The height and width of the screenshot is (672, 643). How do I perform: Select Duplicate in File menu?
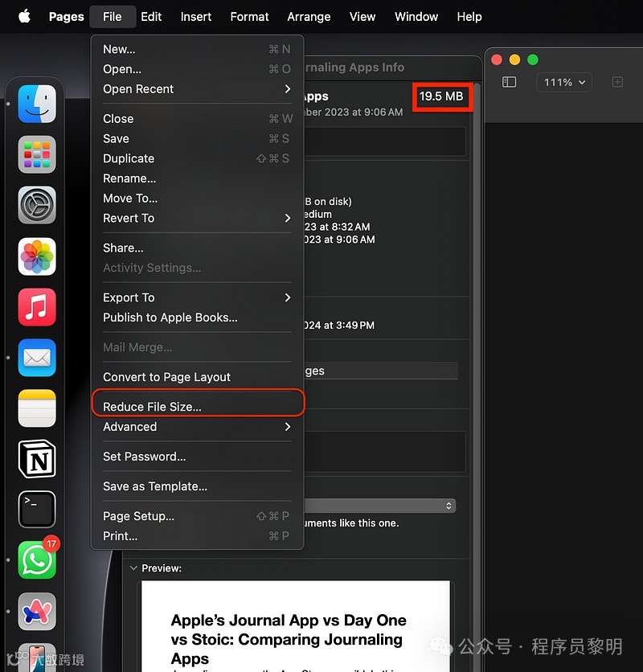(197, 158)
